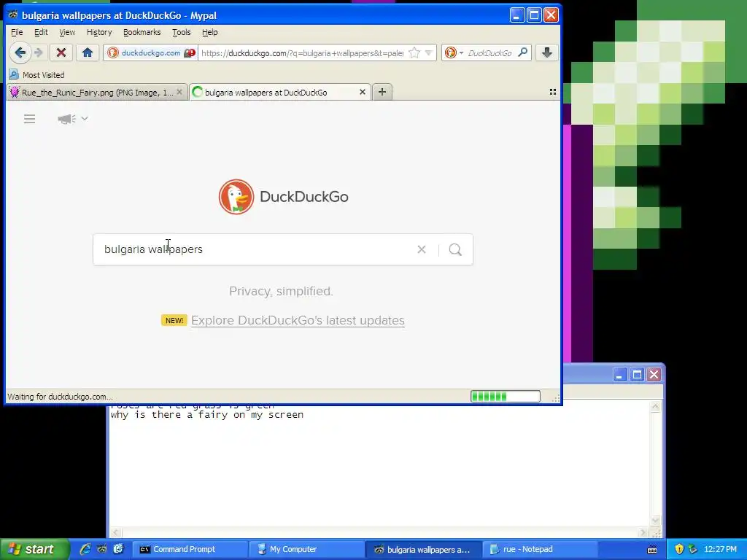Click the Start button

pos(34,550)
